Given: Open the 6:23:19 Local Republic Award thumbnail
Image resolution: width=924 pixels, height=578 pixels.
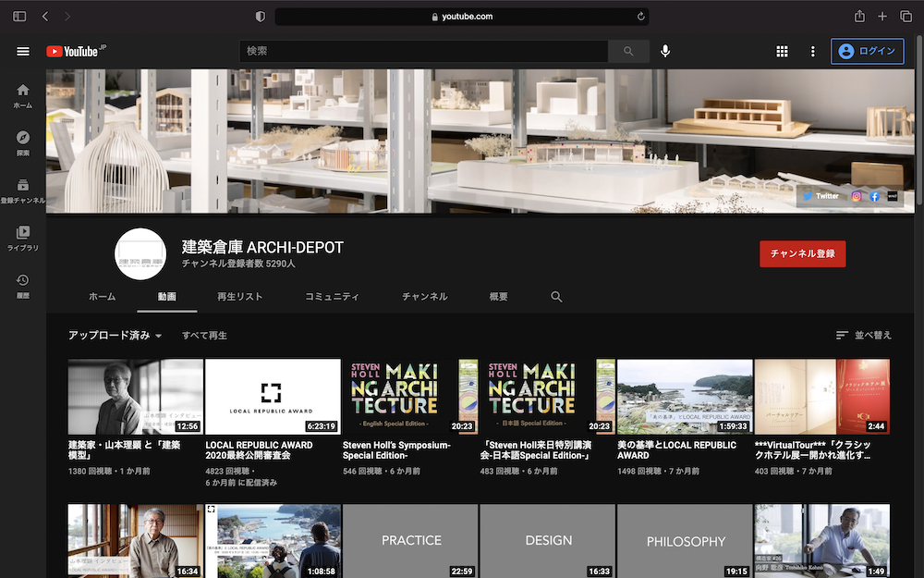Looking at the screenshot, I should 273,397.
